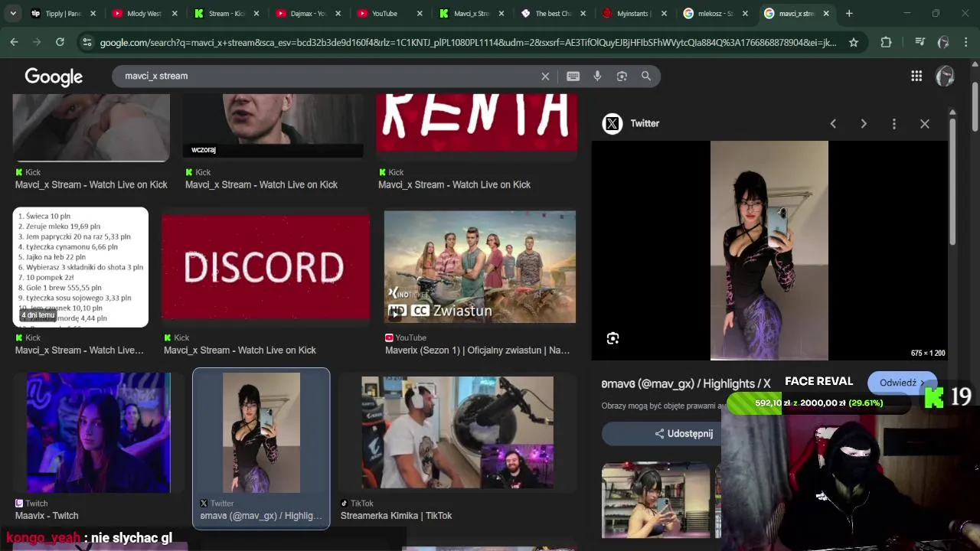This screenshot has width=980, height=551.
Task: Open the Chrome profile avatar in toolbar
Action: pos(943,42)
